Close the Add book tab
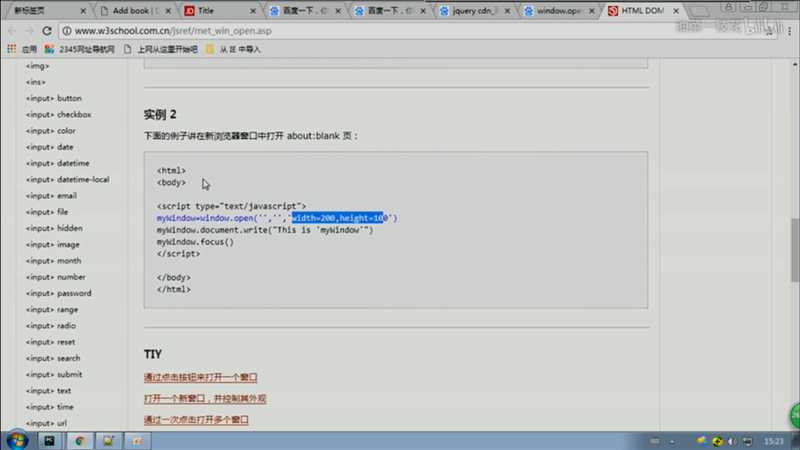This screenshot has width=800, height=450. point(168,11)
